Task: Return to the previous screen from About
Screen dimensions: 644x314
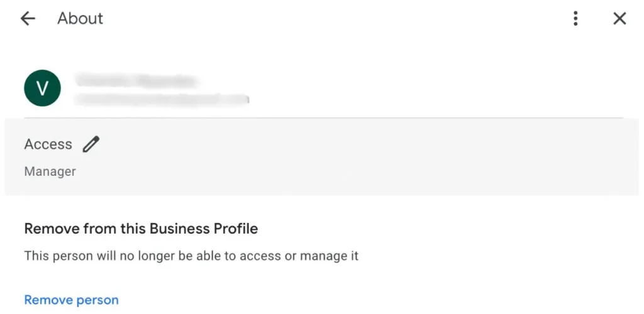Action: (28, 18)
